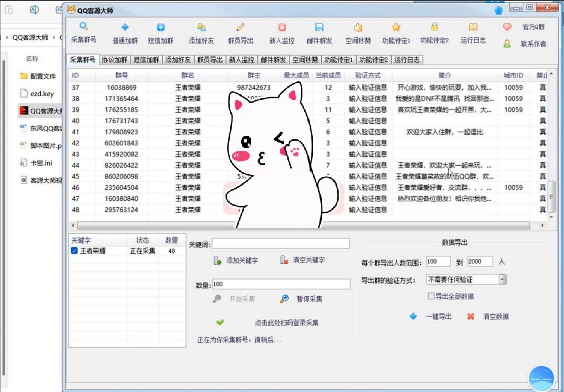
Task: Click the 当前成员 column header
Action: [x=328, y=75]
